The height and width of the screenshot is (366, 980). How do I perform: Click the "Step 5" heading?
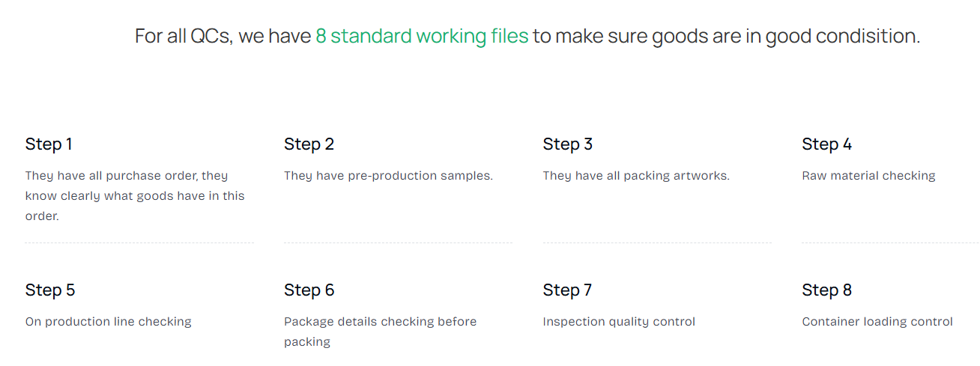point(50,290)
